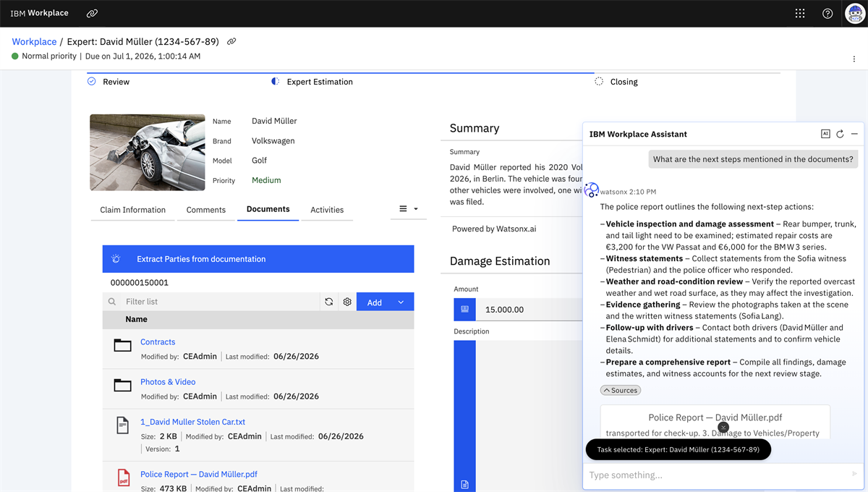Open the help question mark icon
The image size is (868, 492).
click(827, 13)
